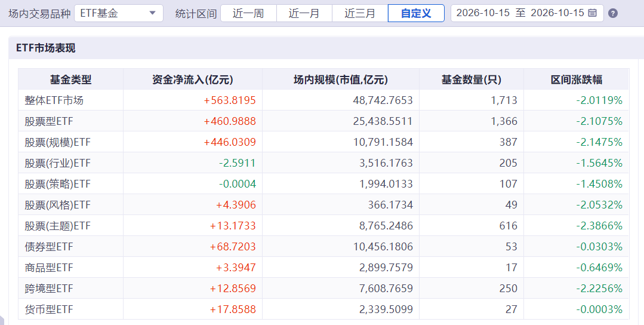Click the market size value 48,742.7653
Image resolution: width=644 pixels, height=325 pixels.
tap(383, 100)
